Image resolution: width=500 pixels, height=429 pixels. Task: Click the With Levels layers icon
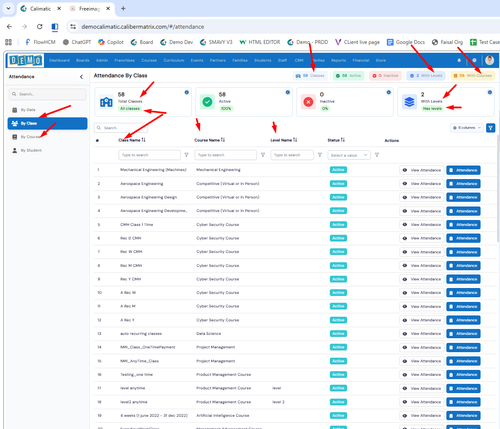click(x=409, y=102)
